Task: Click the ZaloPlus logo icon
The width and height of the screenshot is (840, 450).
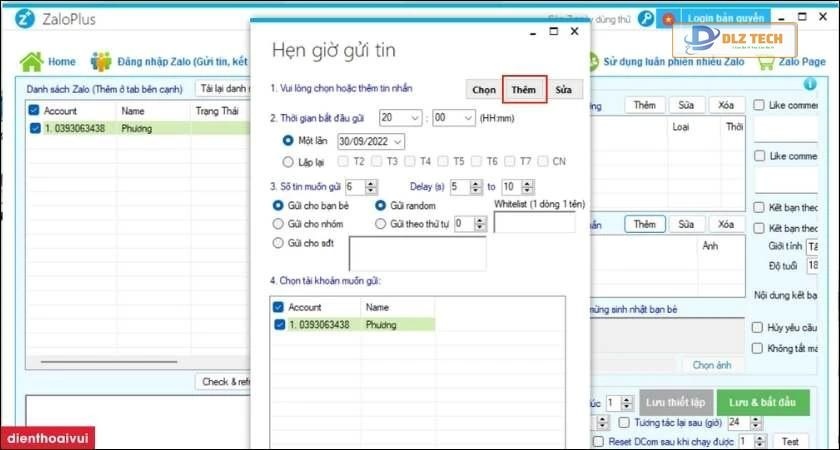Action: coord(21,18)
